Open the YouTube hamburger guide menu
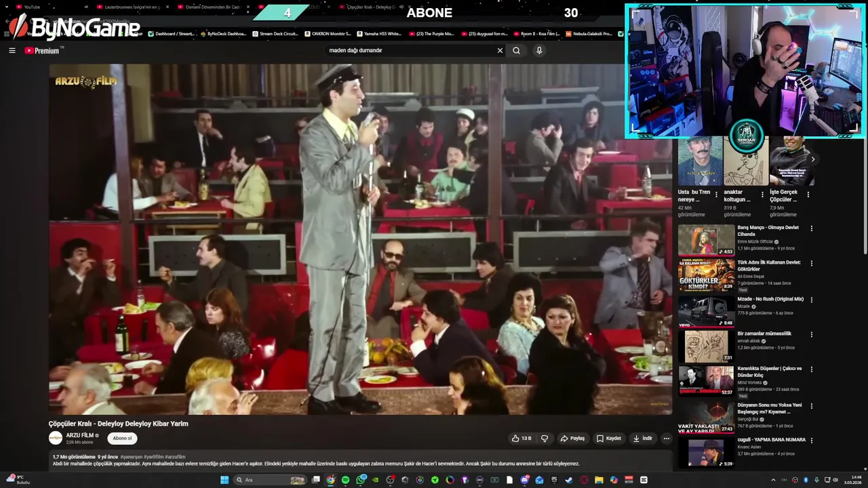868x488 pixels. pos(12,50)
